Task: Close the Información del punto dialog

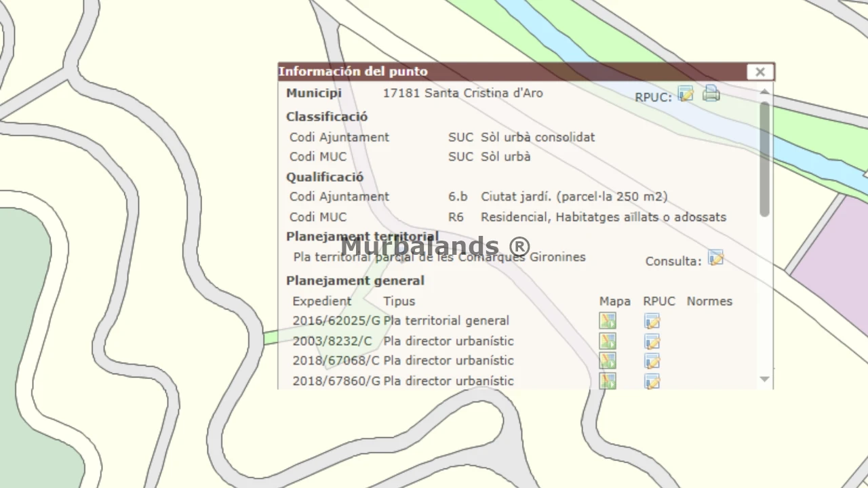Action: click(x=759, y=72)
